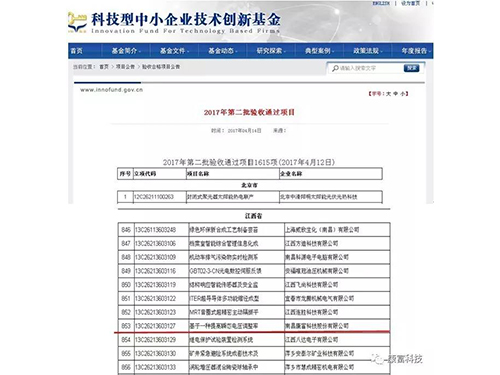Click row number 847

(126, 243)
